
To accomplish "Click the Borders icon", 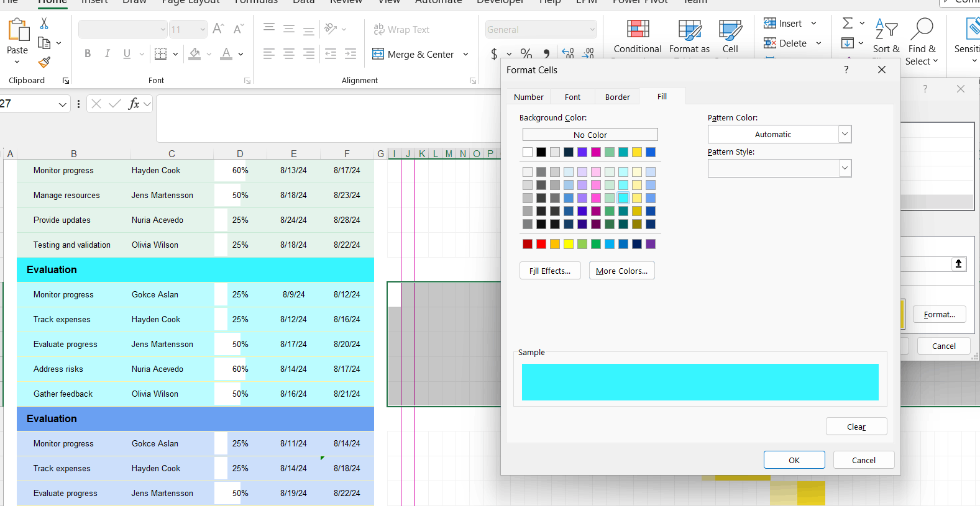I will (160, 54).
